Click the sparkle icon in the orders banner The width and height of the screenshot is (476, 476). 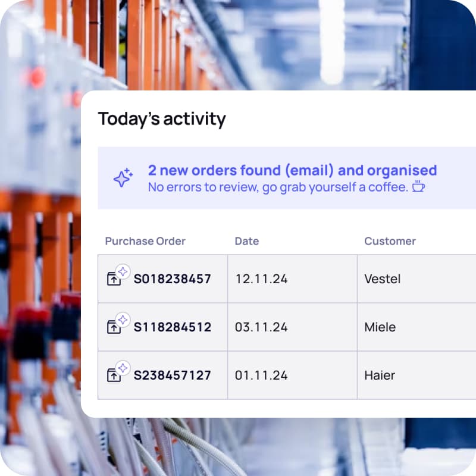point(123,178)
